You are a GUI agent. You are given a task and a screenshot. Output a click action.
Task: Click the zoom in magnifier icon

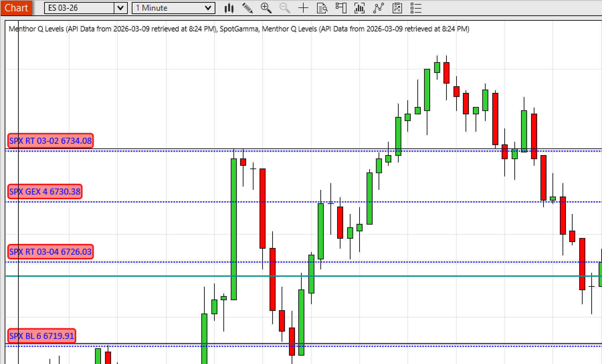pos(266,8)
